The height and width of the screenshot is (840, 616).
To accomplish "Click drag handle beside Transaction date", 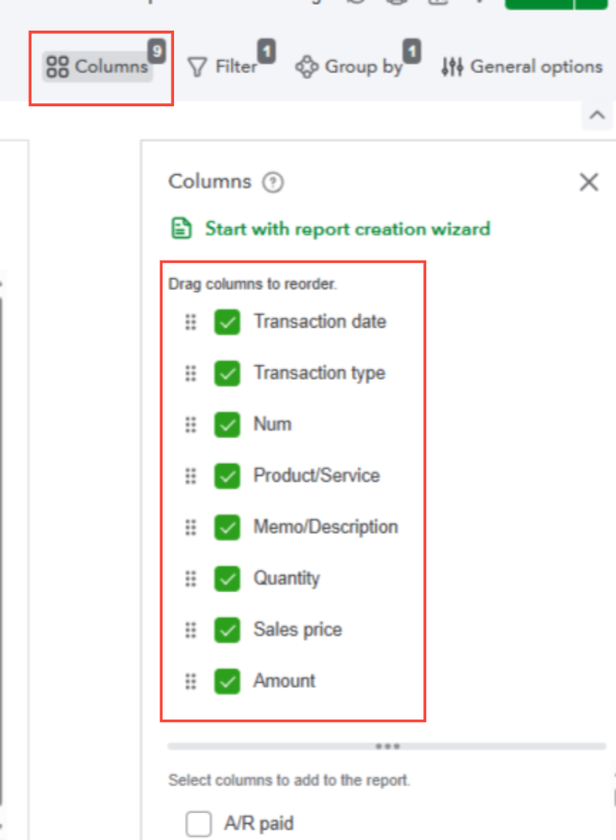I will pyautogui.click(x=191, y=322).
